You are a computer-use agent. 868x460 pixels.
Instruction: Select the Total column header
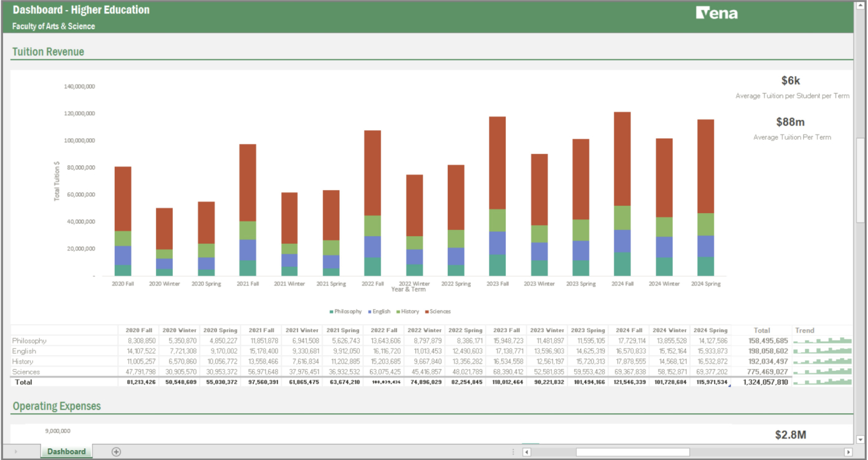761,330
